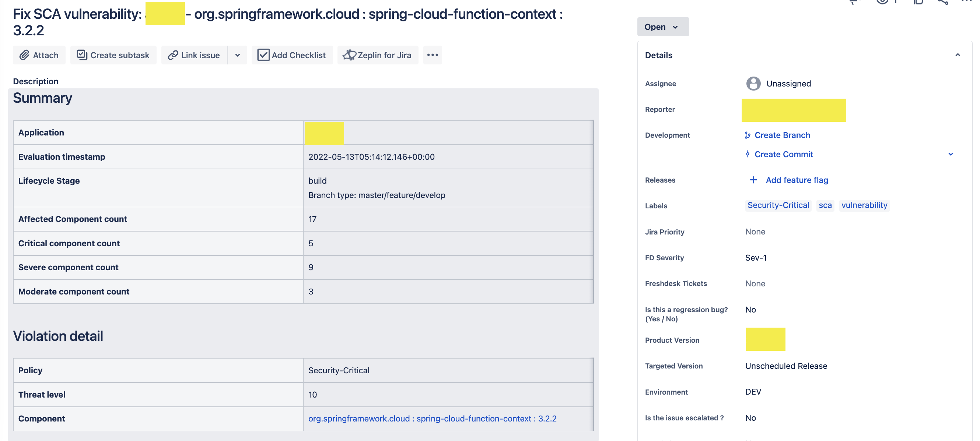Click Add Checklist button
Viewport: 980px width, 441px height.
(292, 55)
